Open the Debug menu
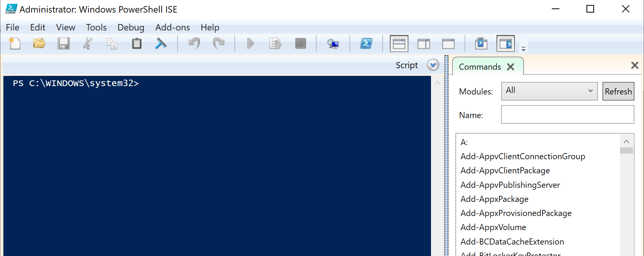 [131, 27]
